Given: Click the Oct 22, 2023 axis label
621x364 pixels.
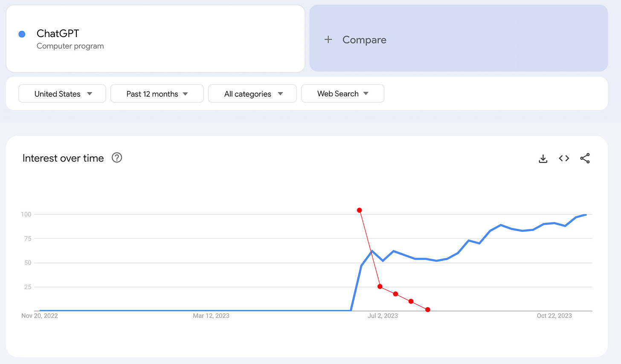Looking at the screenshot, I should (554, 316).
